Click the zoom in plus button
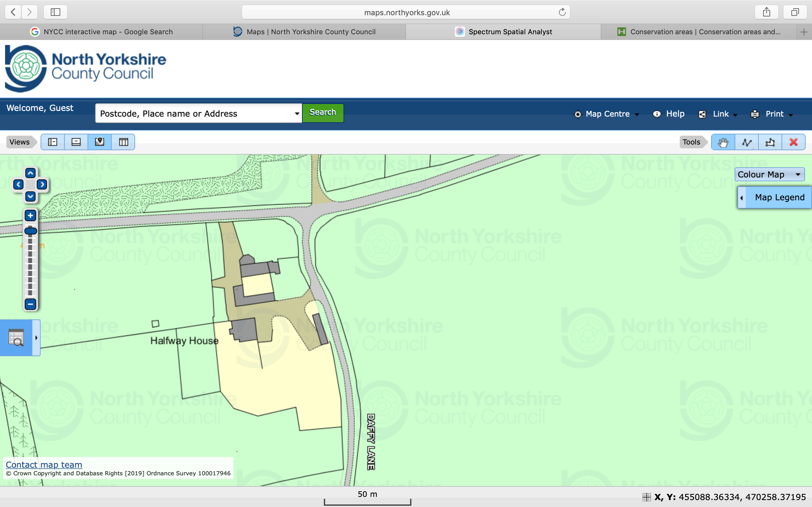Viewport: 812px width, 507px height. (30, 215)
